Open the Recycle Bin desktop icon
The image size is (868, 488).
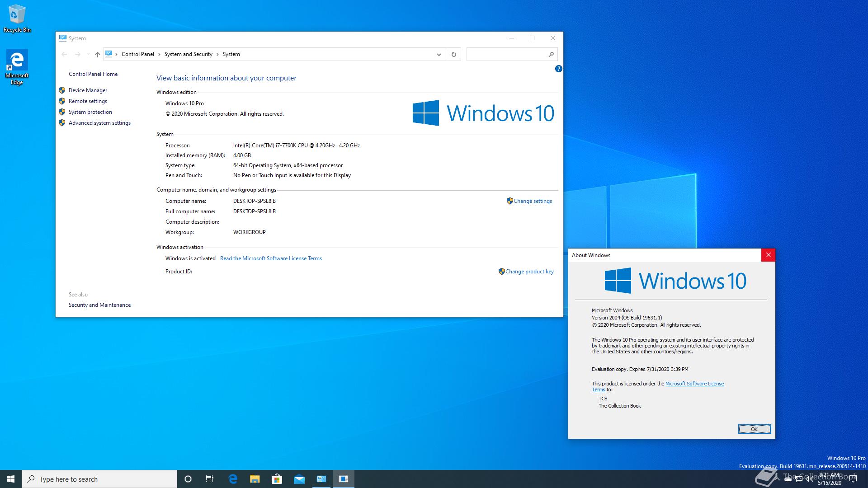(x=17, y=19)
